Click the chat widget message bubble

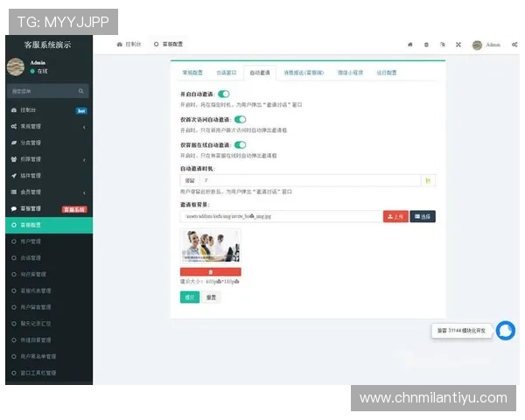coord(461,331)
